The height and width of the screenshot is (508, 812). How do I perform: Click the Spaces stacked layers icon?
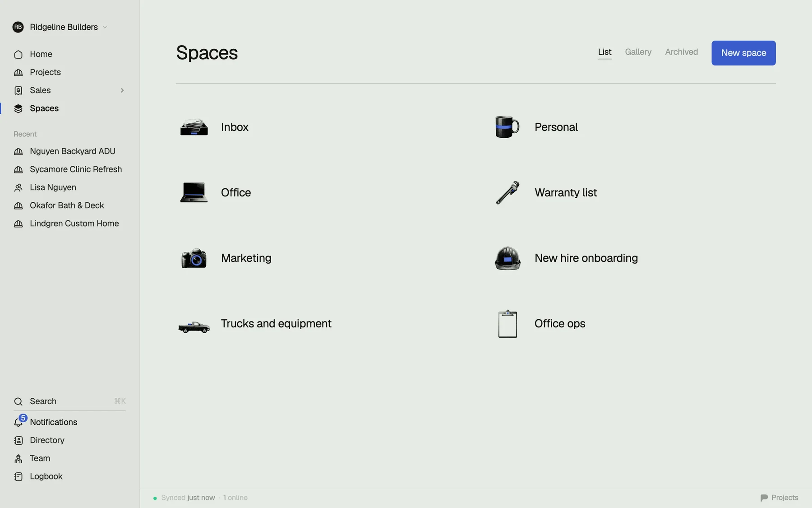[x=18, y=109]
